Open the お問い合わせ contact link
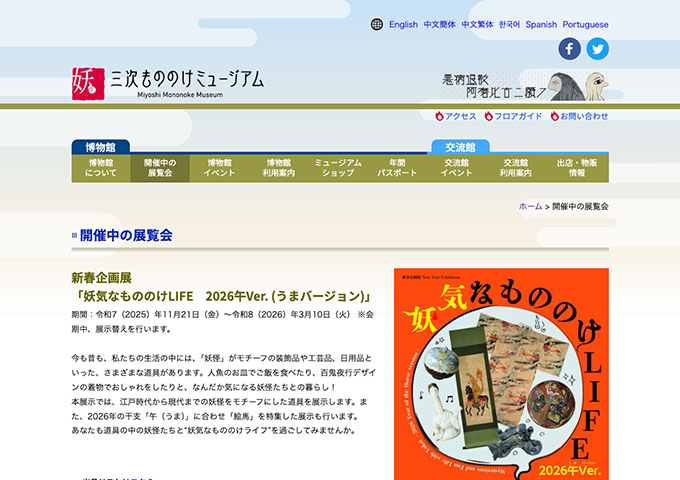The height and width of the screenshot is (480, 680). pyautogui.click(x=584, y=116)
